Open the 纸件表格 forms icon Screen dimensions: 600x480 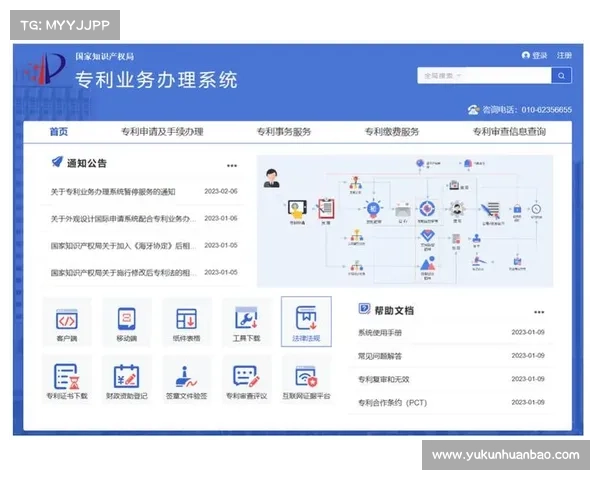pyautogui.click(x=186, y=322)
